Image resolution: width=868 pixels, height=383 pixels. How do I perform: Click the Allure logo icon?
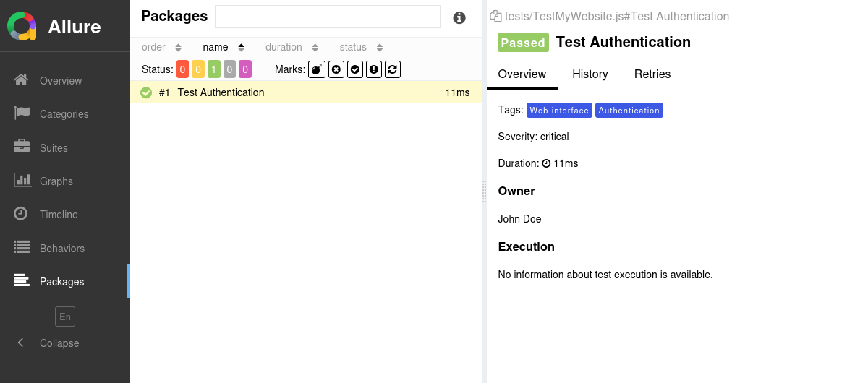[22, 27]
